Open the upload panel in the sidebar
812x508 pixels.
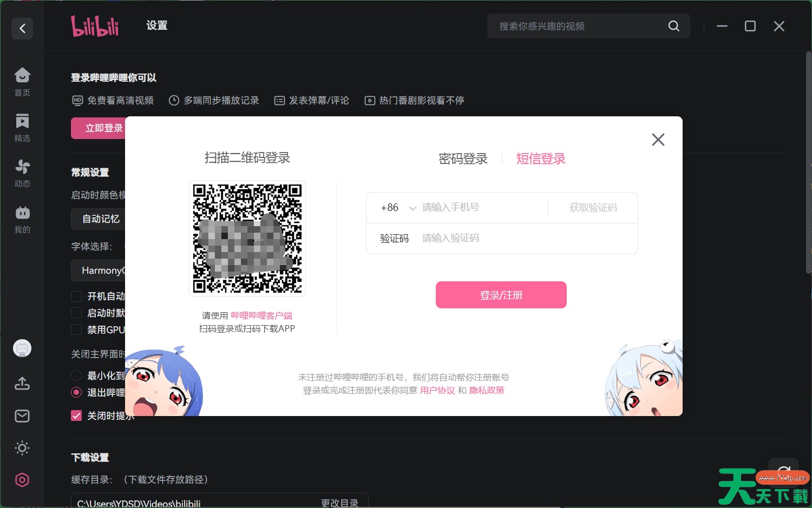[22, 383]
